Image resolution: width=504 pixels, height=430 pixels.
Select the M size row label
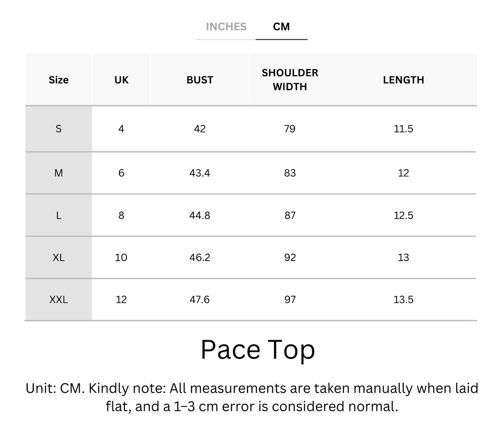pos(58,173)
